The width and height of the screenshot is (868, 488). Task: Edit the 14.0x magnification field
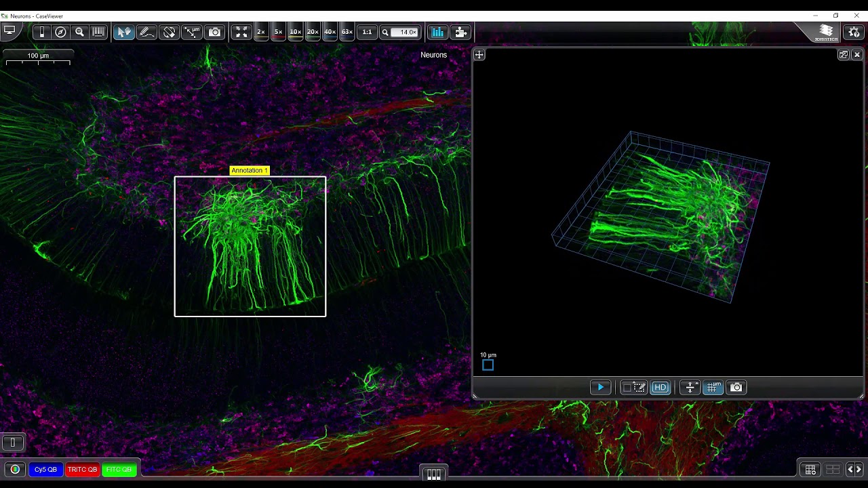(x=405, y=32)
